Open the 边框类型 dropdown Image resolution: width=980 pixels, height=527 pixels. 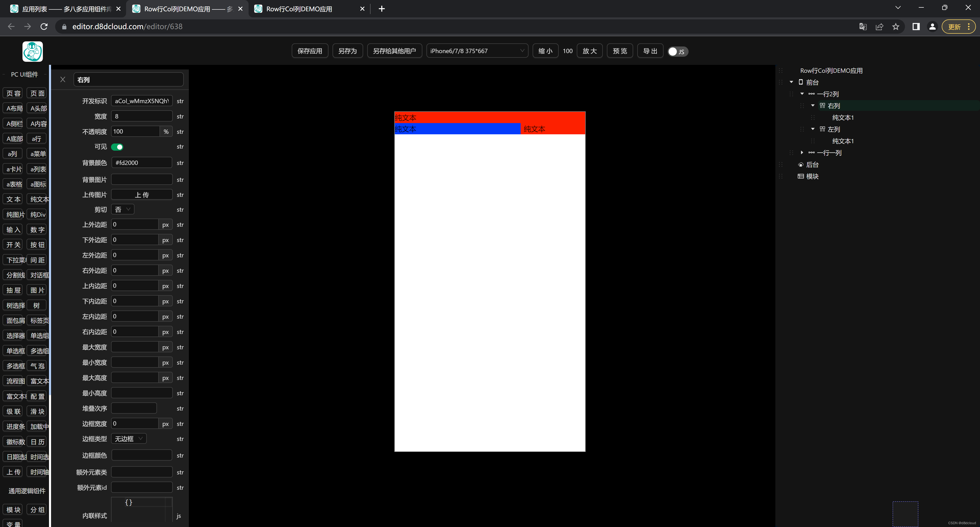click(129, 439)
